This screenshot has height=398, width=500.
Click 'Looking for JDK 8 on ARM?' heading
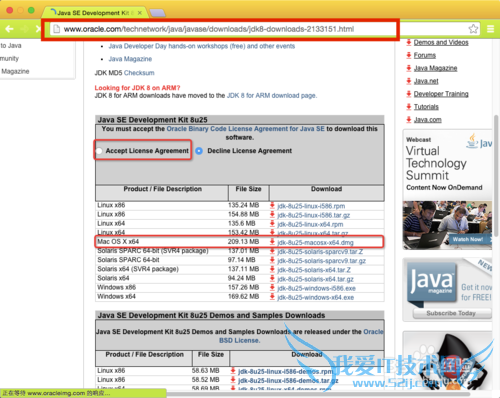[x=137, y=88]
